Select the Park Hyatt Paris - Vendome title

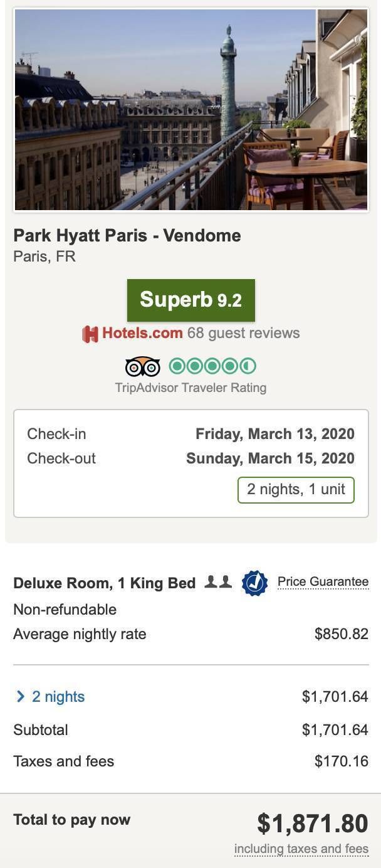pos(127,236)
